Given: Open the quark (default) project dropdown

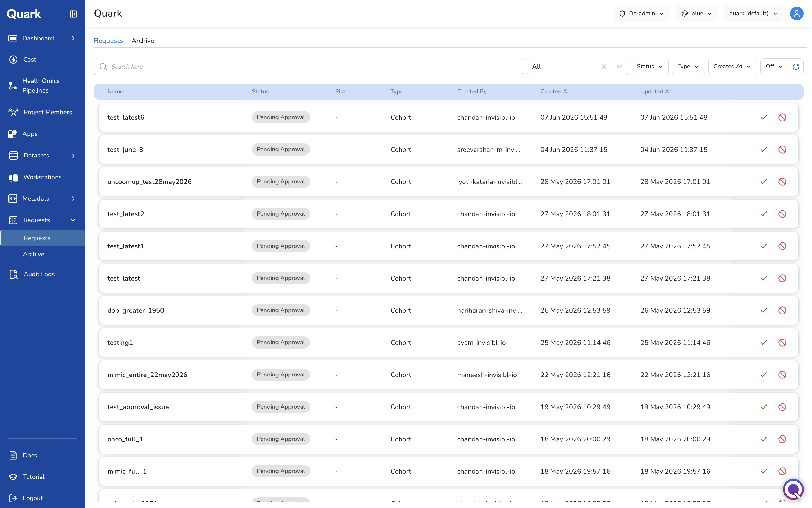Looking at the screenshot, I should click(753, 14).
